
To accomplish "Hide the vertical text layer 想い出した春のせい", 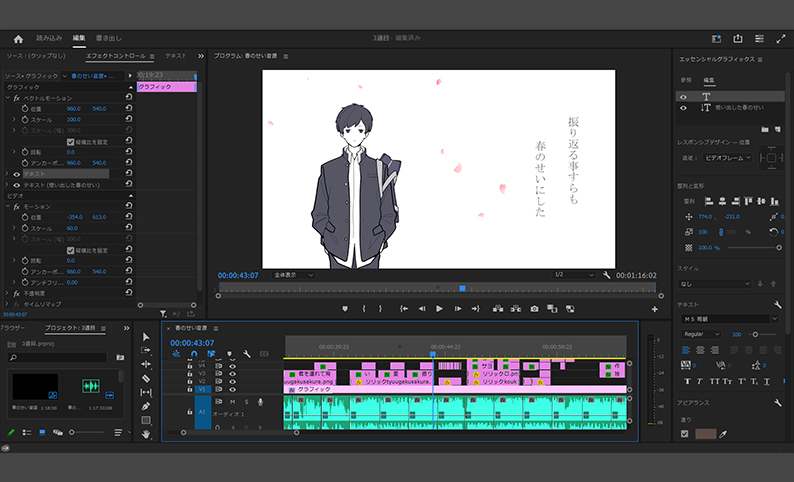I will 683,108.
